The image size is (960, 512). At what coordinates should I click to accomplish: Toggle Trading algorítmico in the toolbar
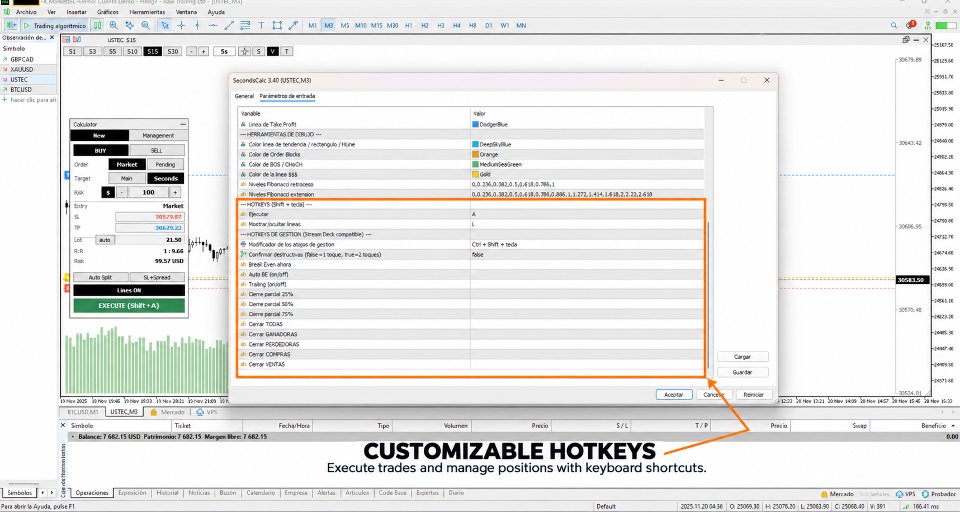[x=54, y=26]
